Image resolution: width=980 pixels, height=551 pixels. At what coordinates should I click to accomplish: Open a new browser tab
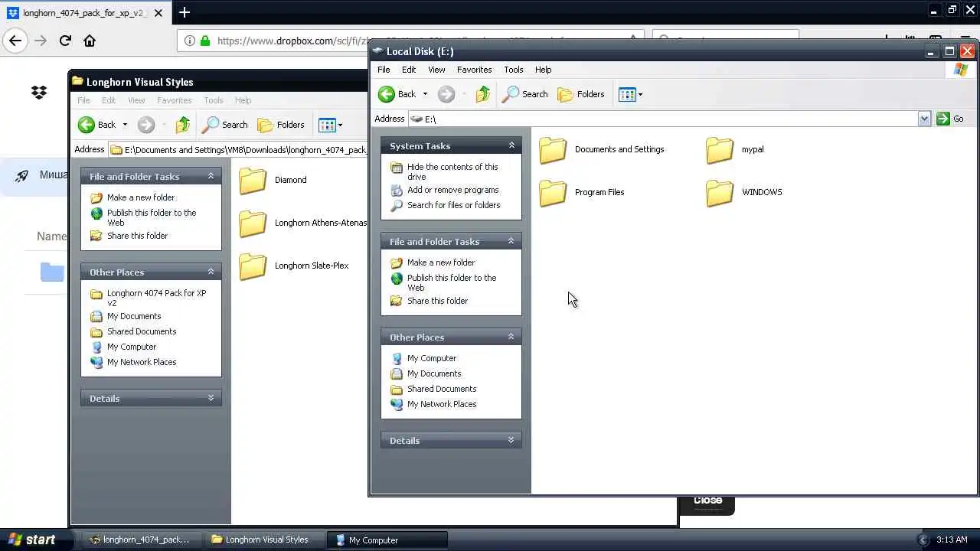pos(185,12)
